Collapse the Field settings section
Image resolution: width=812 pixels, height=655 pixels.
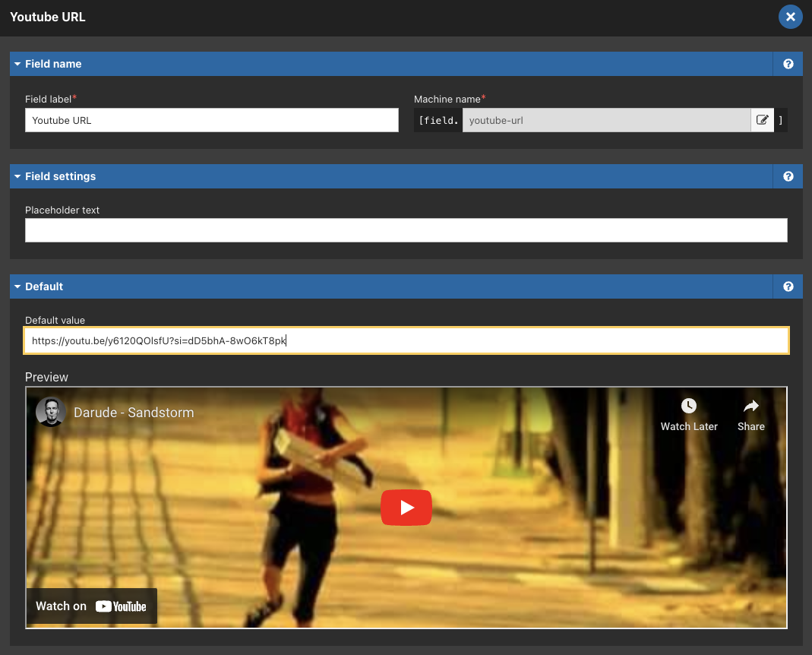pos(17,176)
